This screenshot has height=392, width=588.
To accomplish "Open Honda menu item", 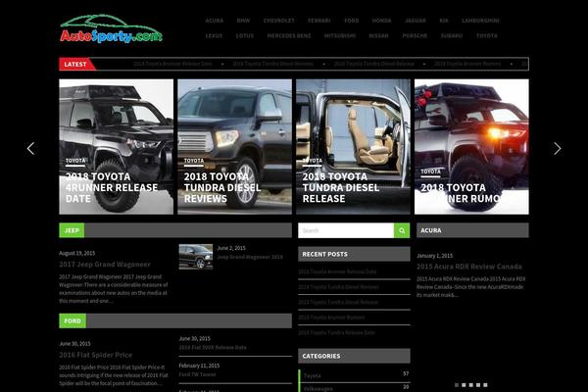I will coord(382,21).
